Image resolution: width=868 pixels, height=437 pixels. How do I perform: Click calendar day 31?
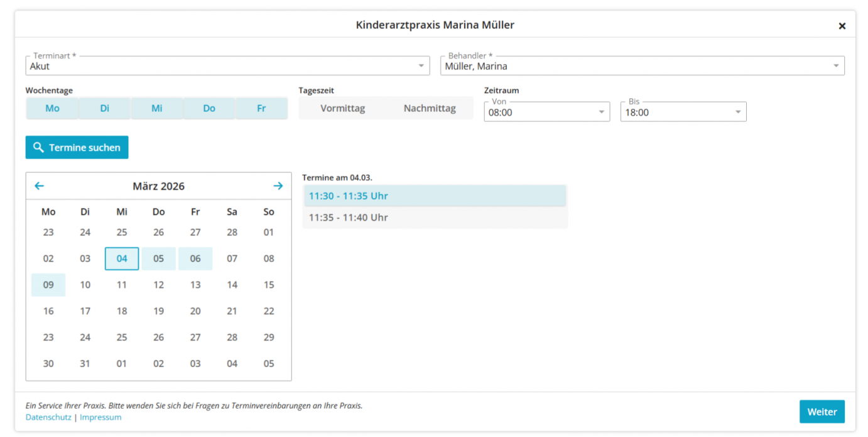pos(85,363)
